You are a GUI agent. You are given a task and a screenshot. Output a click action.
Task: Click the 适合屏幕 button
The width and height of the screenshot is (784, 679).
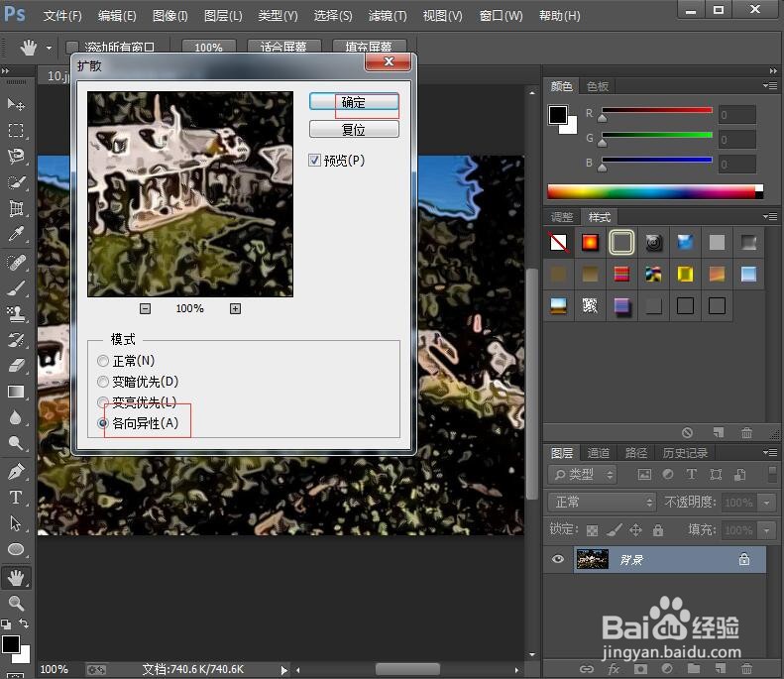pyautogui.click(x=283, y=47)
